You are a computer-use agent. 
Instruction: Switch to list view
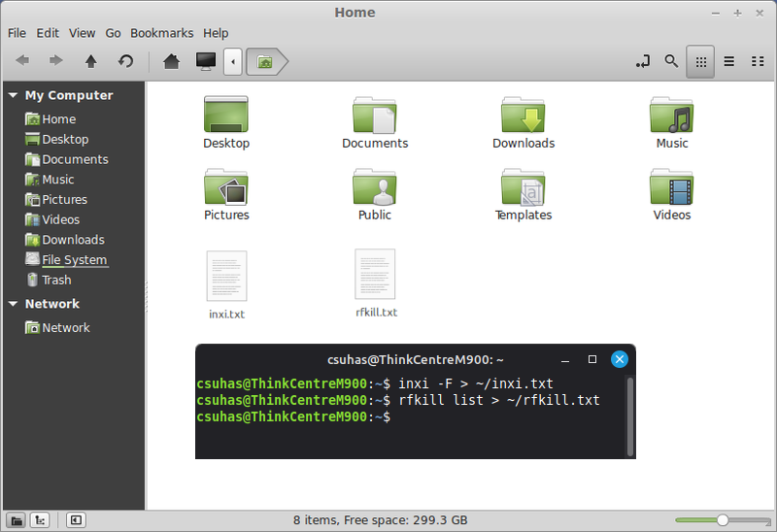coord(728,61)
